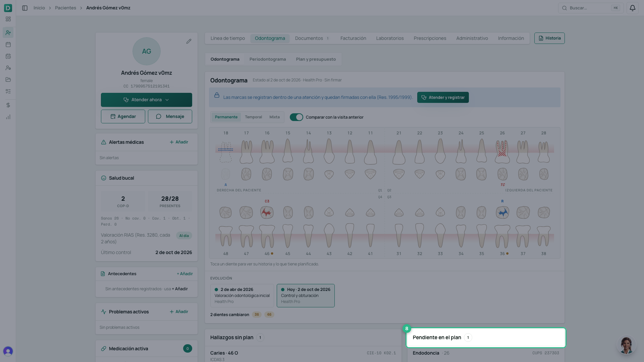Open the notifications bell
644x362 pixels.
632,8
